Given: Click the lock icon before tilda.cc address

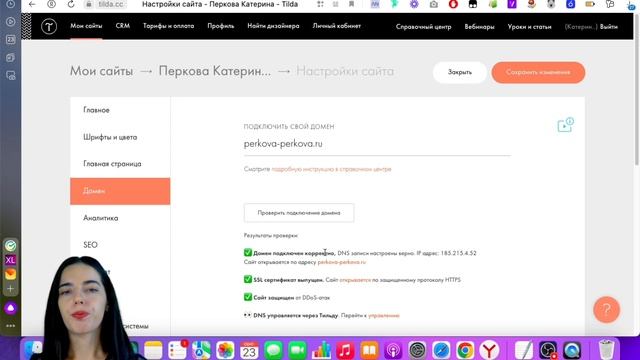Looking at the screenshot, I should (x=88, y=4).
